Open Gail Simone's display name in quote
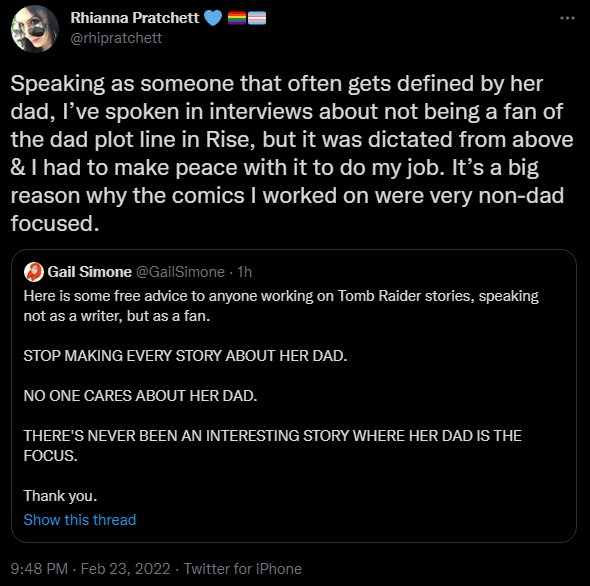 click(x=90, y=272)
